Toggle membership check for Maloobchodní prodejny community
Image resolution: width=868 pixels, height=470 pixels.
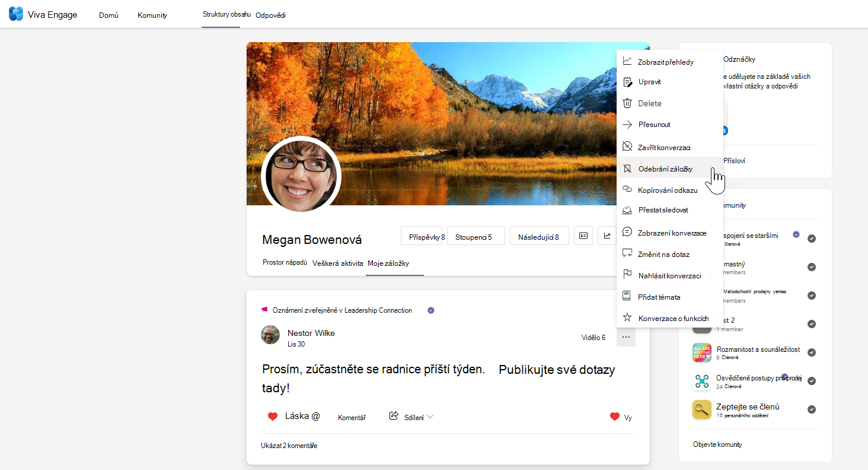812,296
